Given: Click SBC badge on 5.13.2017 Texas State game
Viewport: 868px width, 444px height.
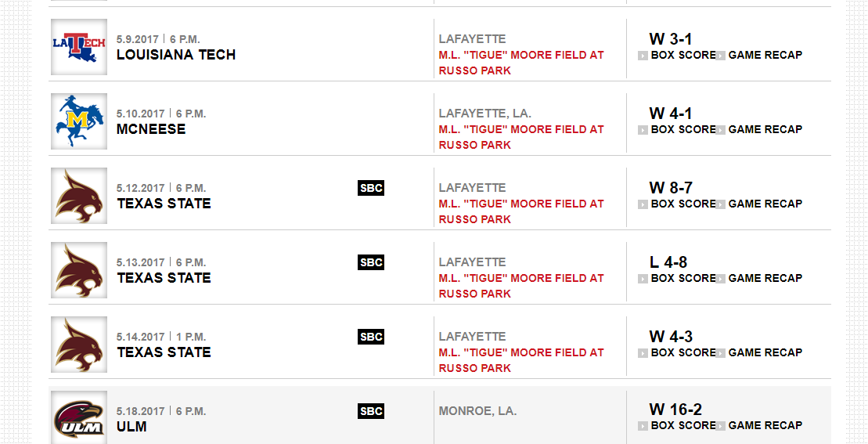Looking at the screenshot, I should click(371, 262).
